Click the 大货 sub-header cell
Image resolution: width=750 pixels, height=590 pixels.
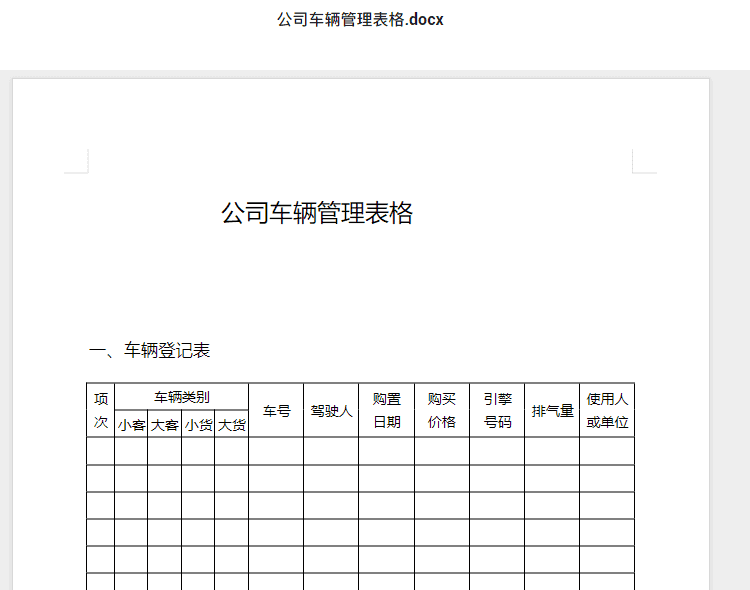(x=232, y=424)
